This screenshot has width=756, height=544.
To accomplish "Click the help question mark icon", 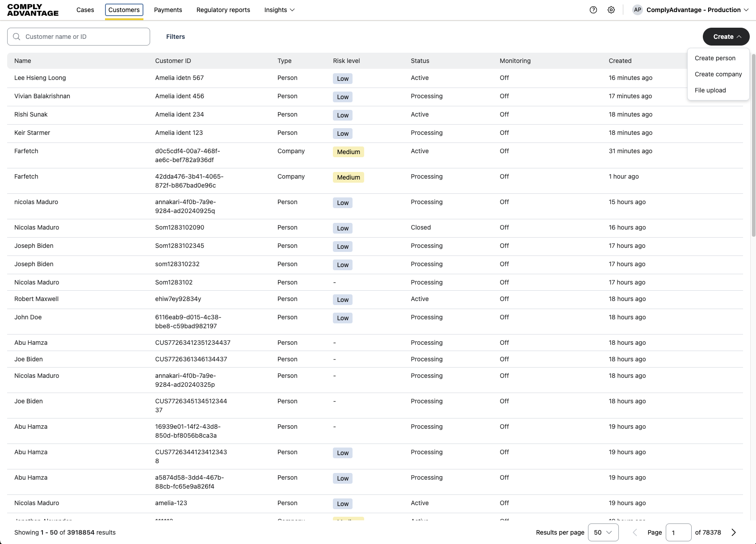I will pyautogui.click(x=593, y=9).
